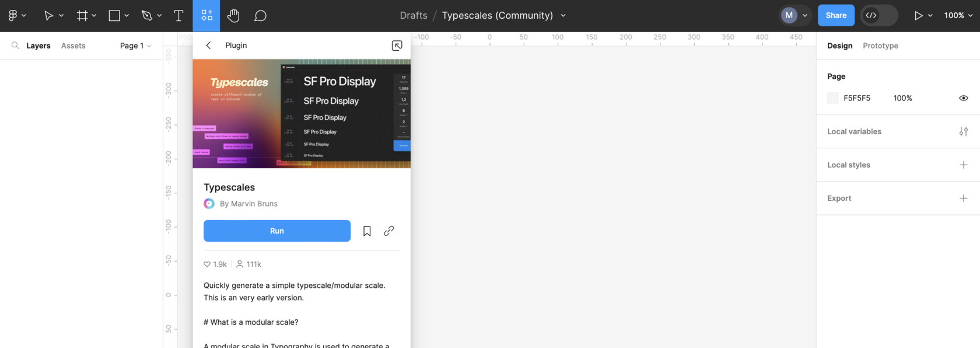The width and height of the screenshot is (980, 348).
Task: Click the Typescales plugin cover image
Action: [302, 114]
